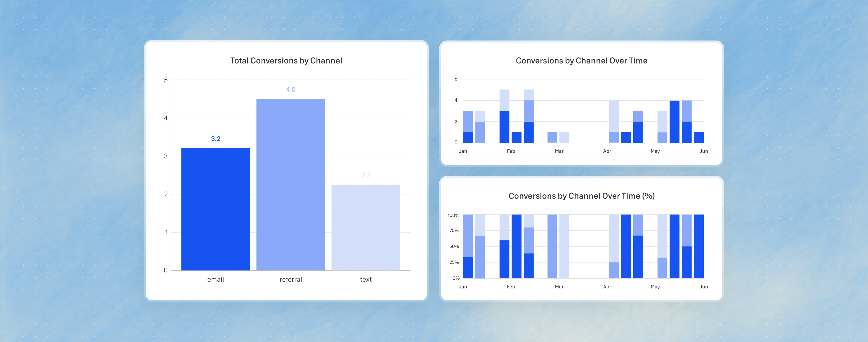Click the referral bar in the chart

pyautogui.click(x=290, y=184)
